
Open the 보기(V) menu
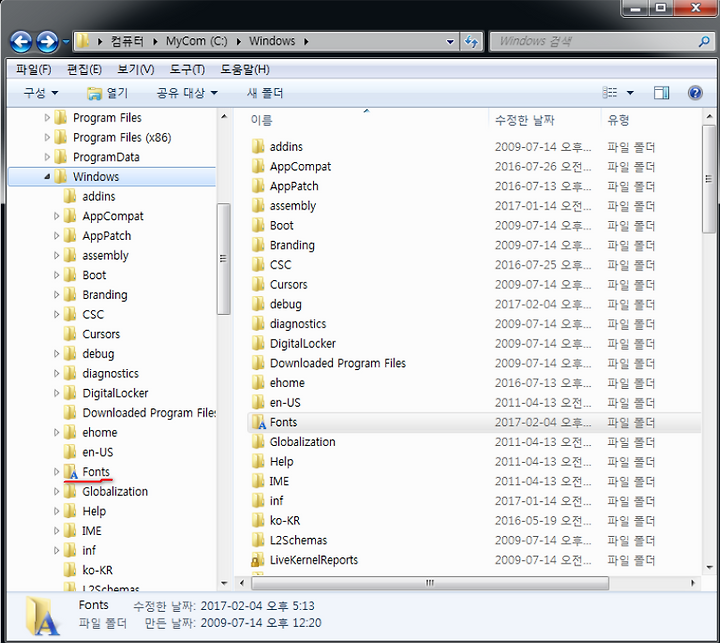click(135, 69)
